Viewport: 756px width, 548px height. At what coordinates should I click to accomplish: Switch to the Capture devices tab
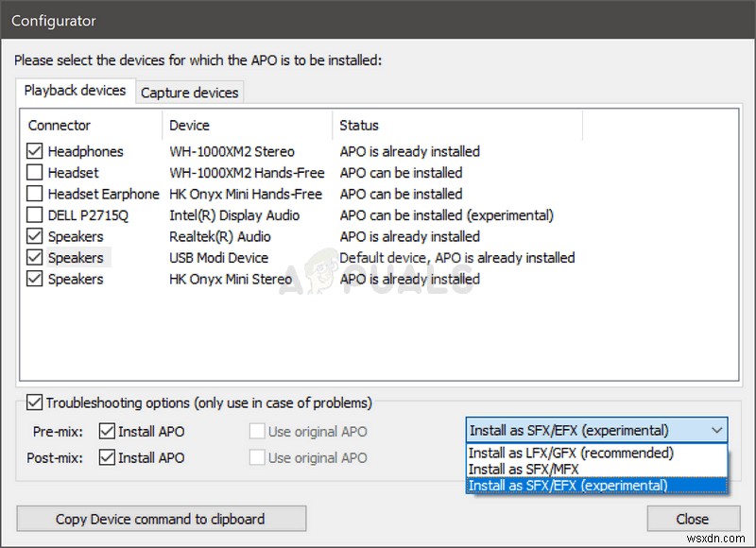tap(189, 92)
